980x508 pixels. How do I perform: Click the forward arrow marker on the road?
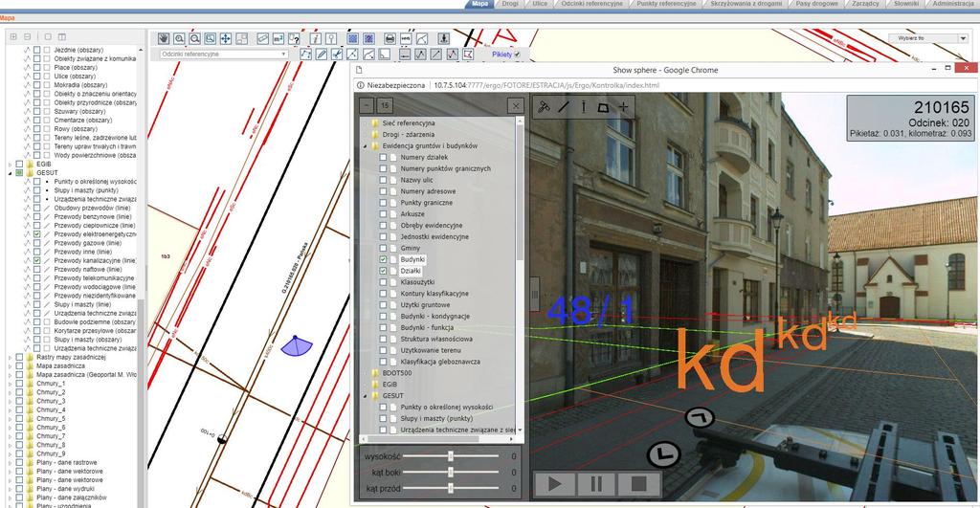coord(700,417)
